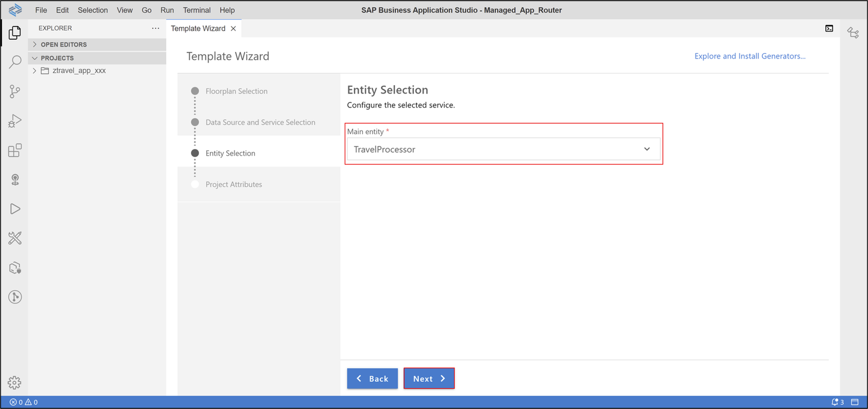Toggle the terminal panel icon top right
This screenshot has width=868, height=409.
click(829, 28)
